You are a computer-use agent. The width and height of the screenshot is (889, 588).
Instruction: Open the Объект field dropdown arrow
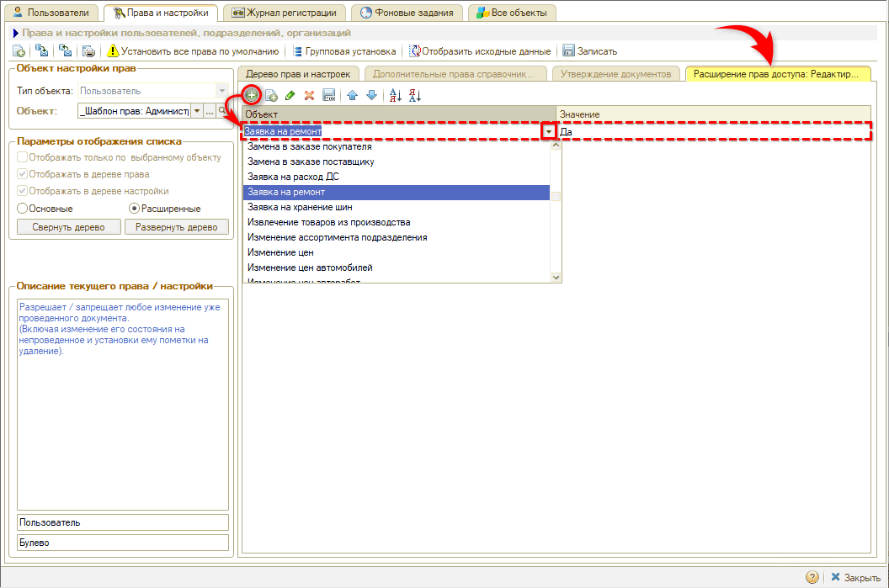(x=196, y=111)
